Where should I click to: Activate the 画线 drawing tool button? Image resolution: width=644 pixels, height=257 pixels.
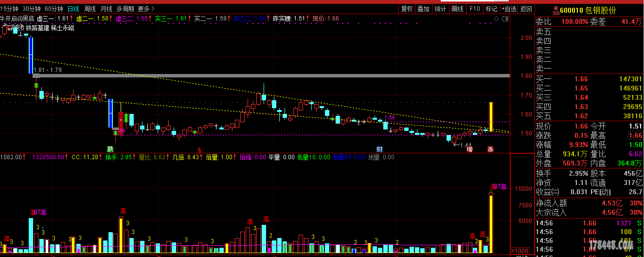click(x=457, y=9)
